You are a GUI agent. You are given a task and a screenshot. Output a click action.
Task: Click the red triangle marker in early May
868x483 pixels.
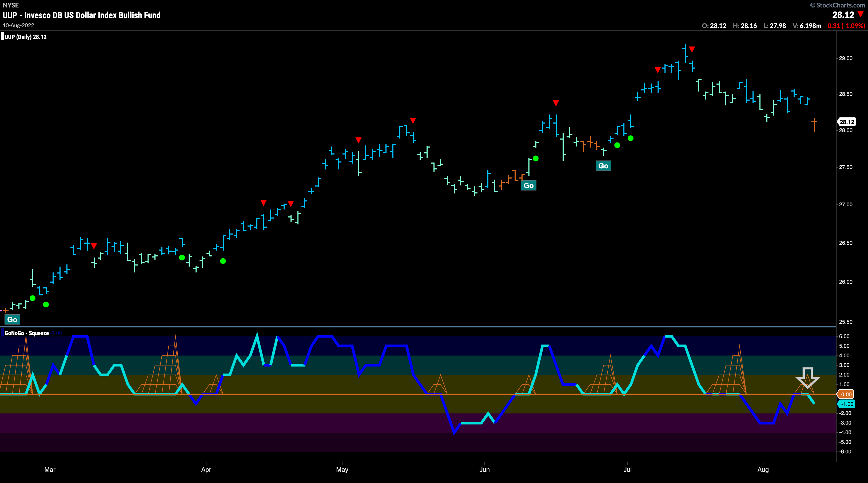pos(359,140)
